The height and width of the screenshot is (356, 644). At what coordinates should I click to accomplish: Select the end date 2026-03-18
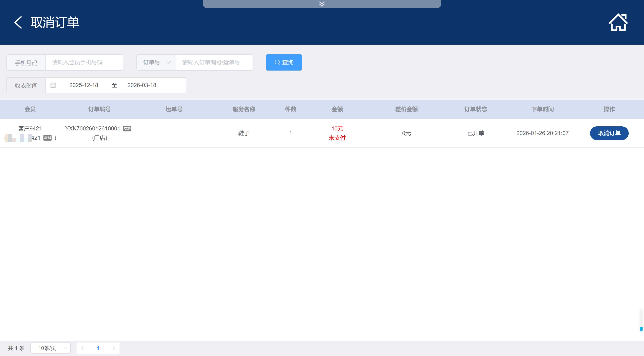click(142, 85)
